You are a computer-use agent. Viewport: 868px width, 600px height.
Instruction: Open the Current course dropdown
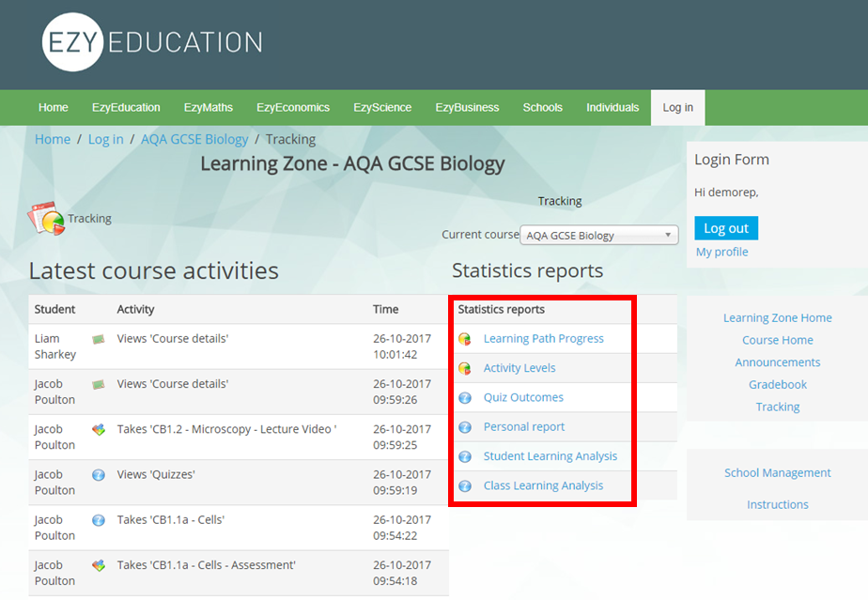point(599,236)
